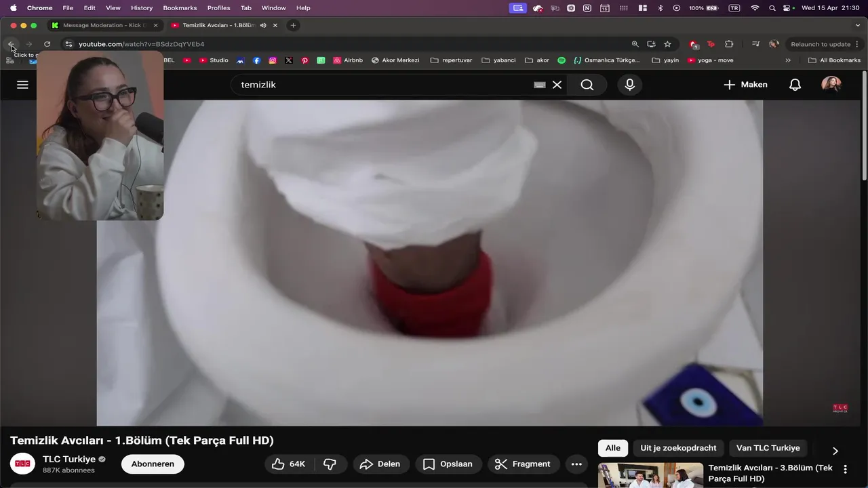868x488 pixels.
Task: Open the account avatar menu on YouTube
Action: click(831, 85)
